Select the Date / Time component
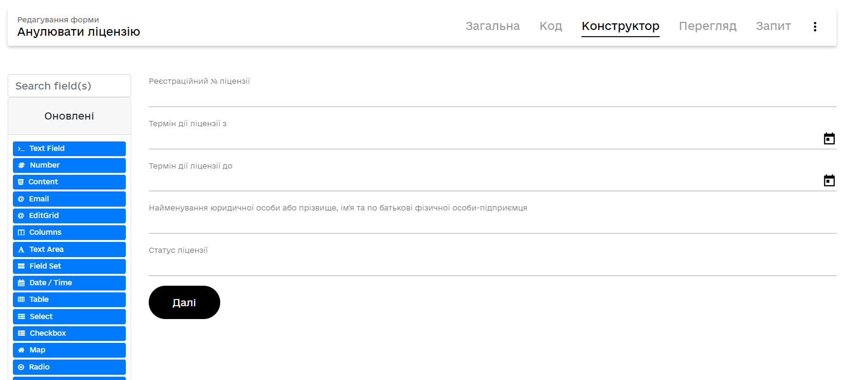 click(69, 283)
